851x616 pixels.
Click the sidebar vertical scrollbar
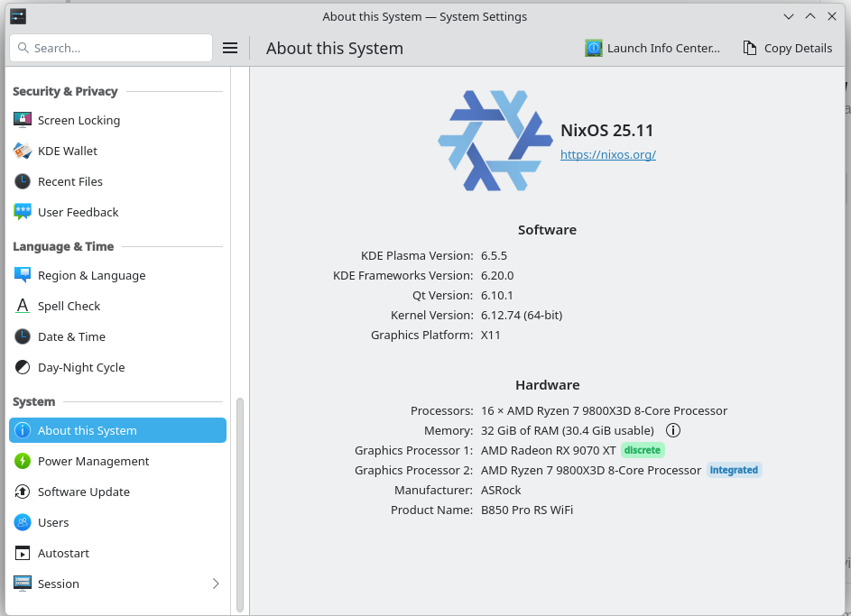pos(240,505)
